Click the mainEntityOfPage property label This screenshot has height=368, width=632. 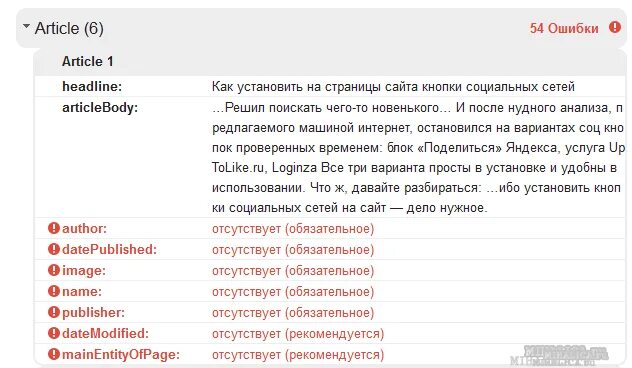[121, 354]
